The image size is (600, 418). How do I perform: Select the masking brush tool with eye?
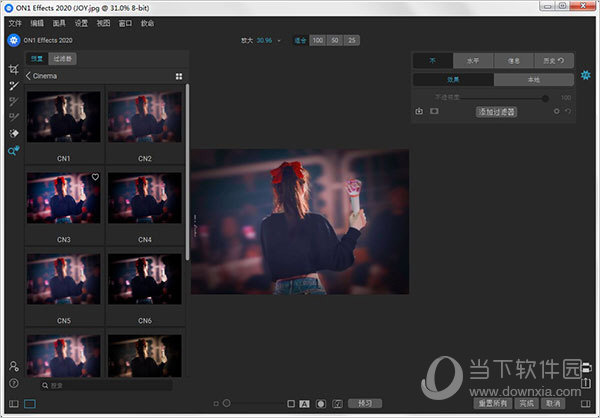point(14,86)
